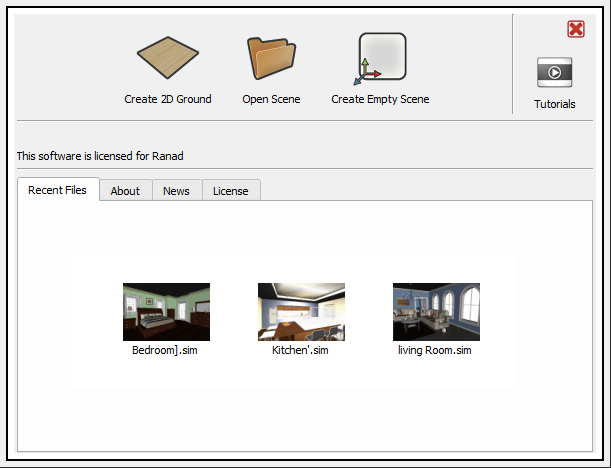The image size is (611, 468).
Task: Open the living Room scene thumbnail
Action: [436, 312]
